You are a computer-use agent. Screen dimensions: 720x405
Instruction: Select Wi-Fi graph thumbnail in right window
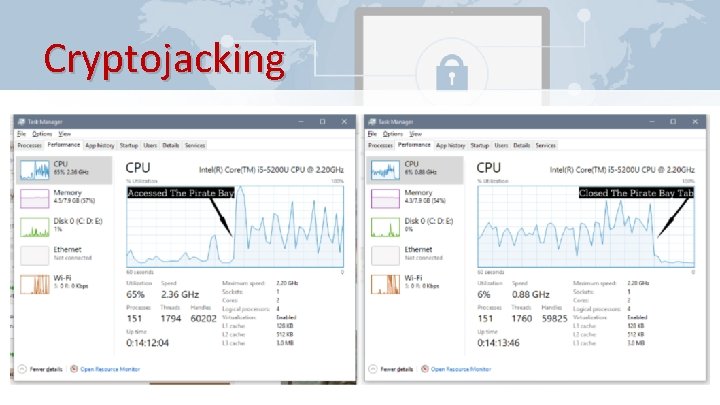[385, 284]
